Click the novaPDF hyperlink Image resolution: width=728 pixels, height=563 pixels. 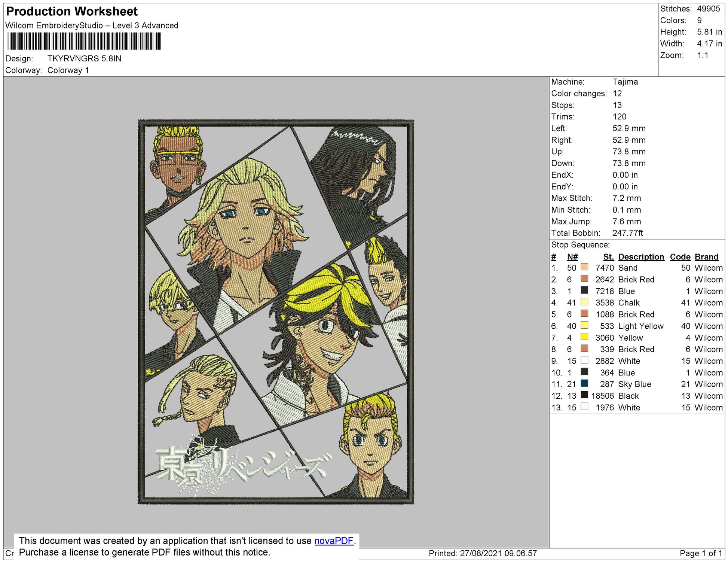pos(334,541)
